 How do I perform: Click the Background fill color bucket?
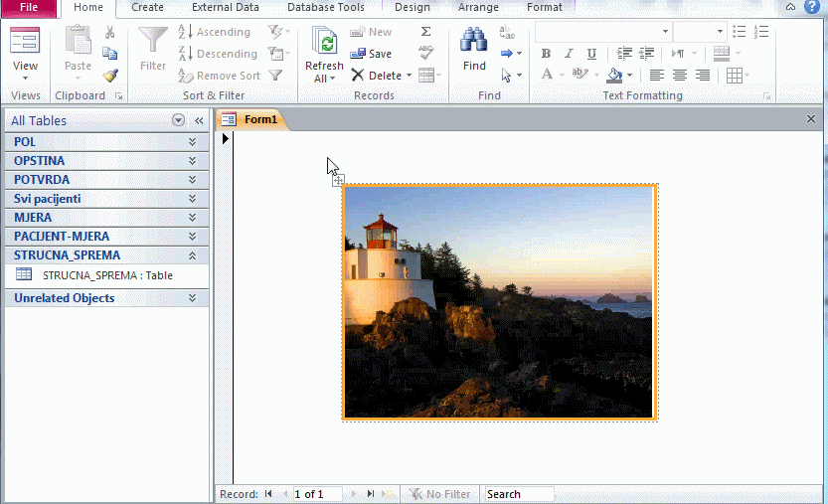pos(614,76)
